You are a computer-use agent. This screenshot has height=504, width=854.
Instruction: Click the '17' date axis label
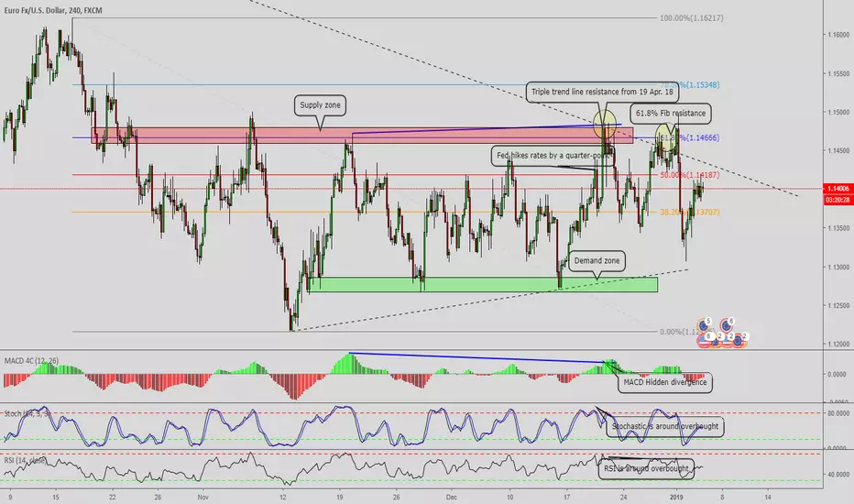tap(566, 497)
